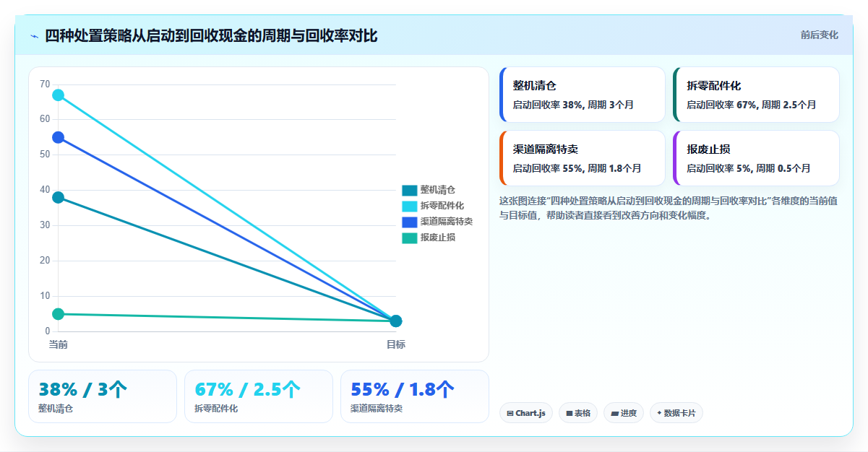Select the 67% / 2.5个 stat card
868x452 pixels.
coord(259,396)
